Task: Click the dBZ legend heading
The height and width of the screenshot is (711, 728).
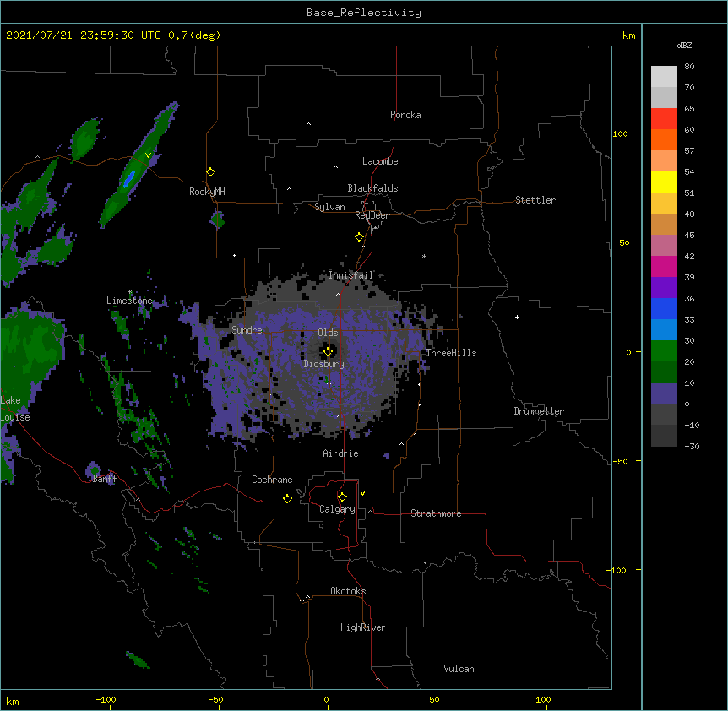Action: [684, 45]
